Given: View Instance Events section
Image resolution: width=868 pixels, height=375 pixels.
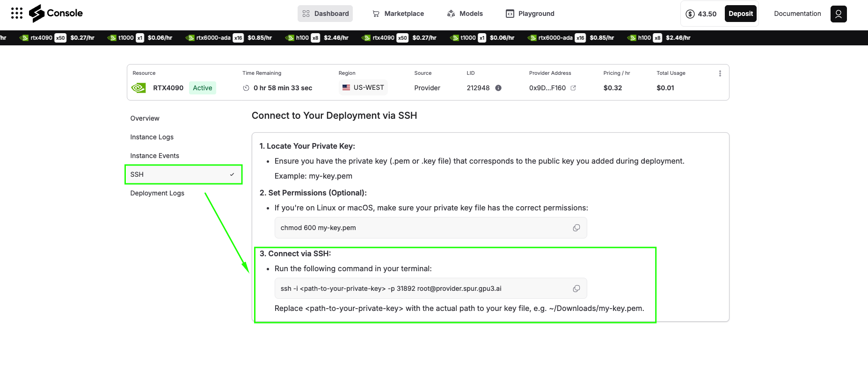Looking at the screenshot, I should [154, 156].
